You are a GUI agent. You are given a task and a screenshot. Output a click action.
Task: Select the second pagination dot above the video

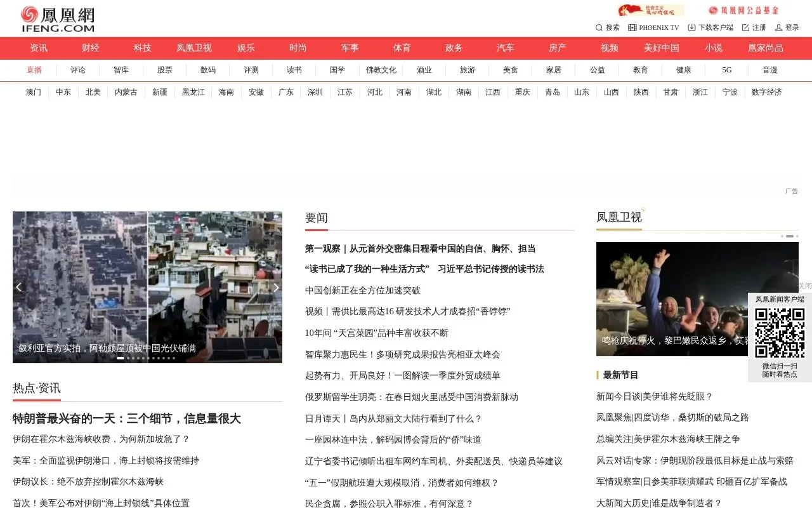tap(790, 236)
